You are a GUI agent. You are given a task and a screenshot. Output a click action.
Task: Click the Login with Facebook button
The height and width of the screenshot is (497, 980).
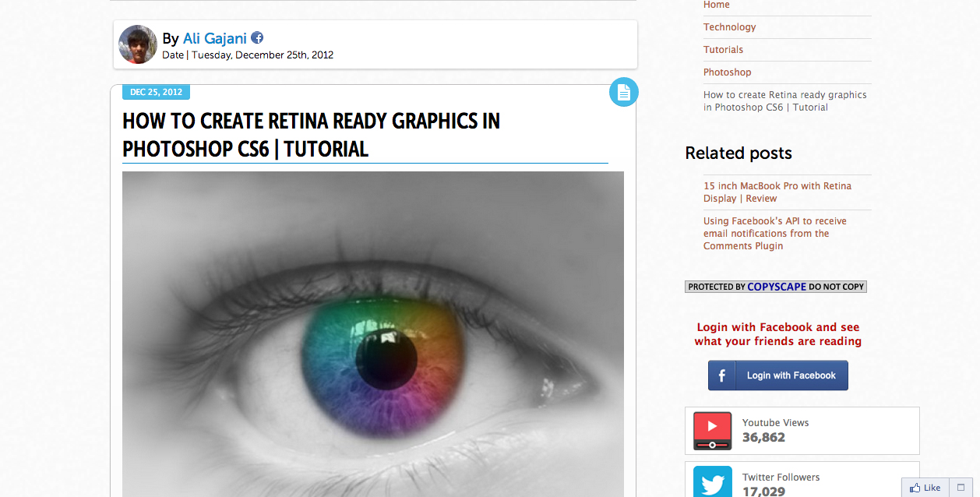click(x=778, y=375)
